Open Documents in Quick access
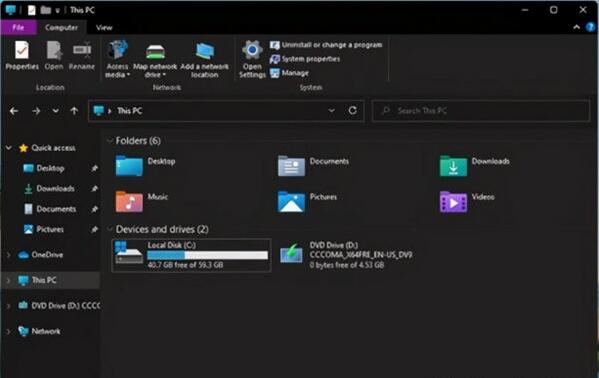Screen dimensions: 599x378 point(56,209)
